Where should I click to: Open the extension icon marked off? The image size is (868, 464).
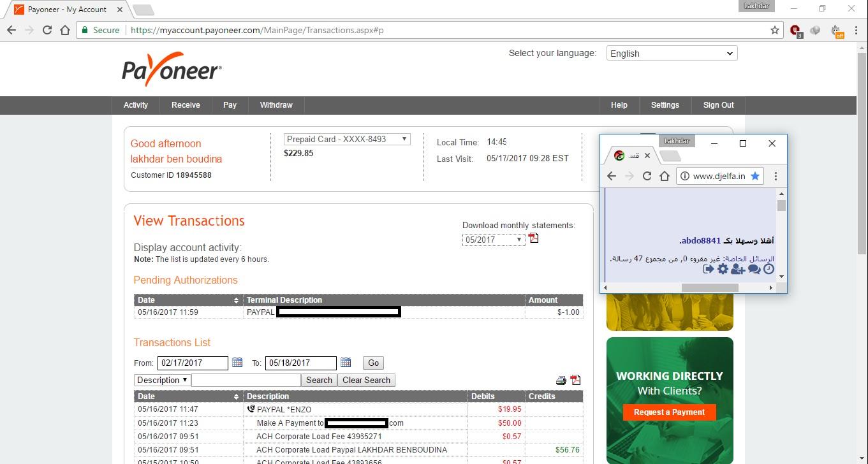pos(837,31)
